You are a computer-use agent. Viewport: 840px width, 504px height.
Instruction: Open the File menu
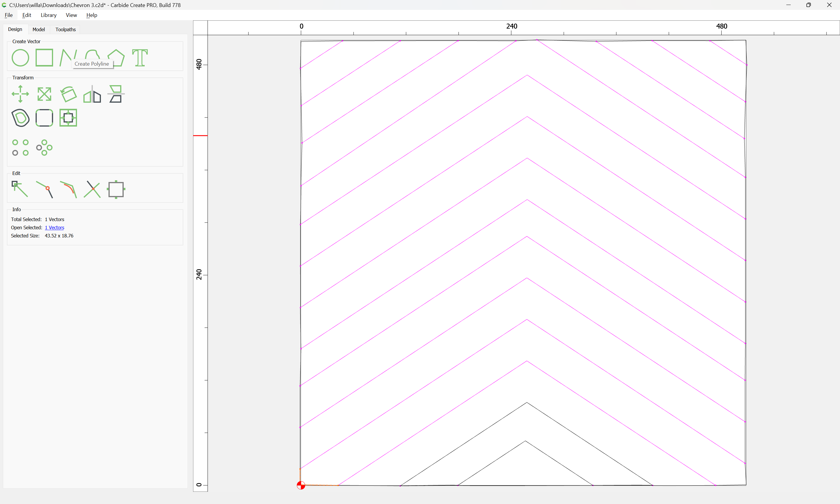(8, 15)
